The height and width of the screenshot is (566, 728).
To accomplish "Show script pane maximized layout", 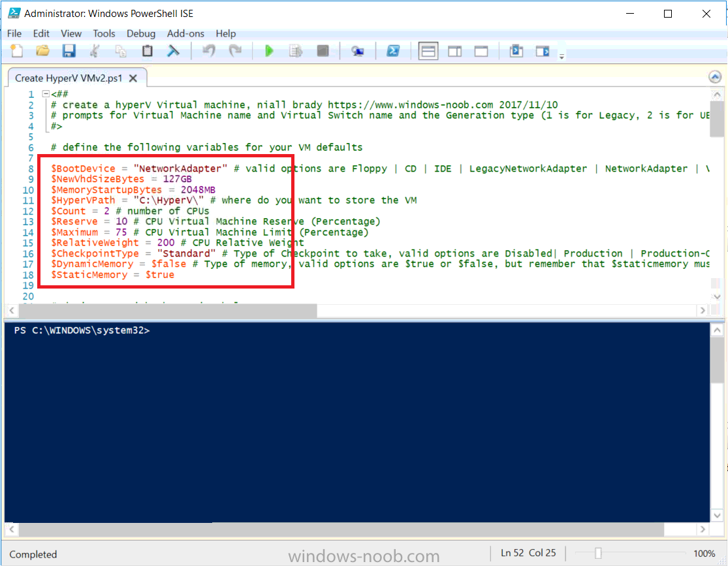I will (x=481, y=51).
